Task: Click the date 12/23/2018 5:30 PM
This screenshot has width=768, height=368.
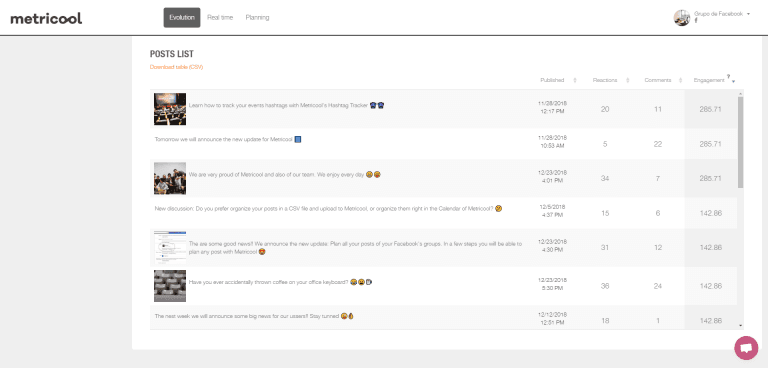Action: (552, 284)
